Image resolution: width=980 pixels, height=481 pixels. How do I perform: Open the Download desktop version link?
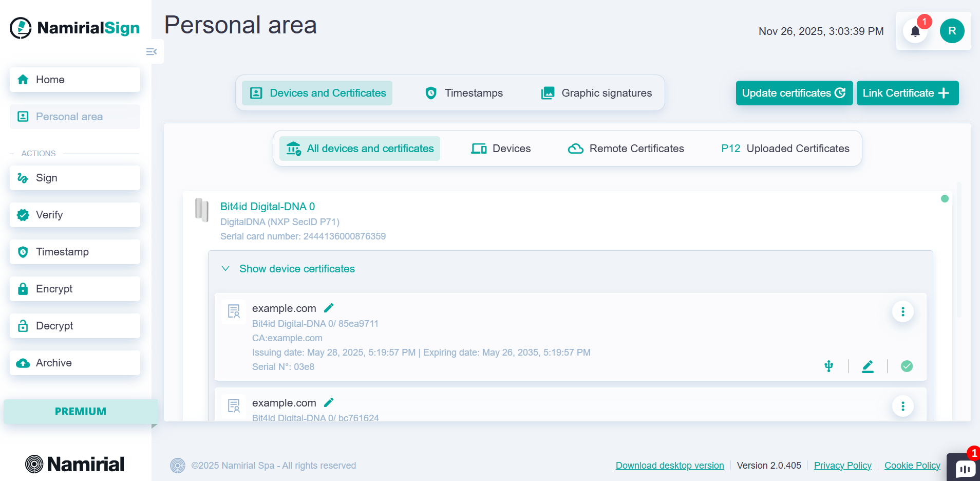click(x=669, y=466)
